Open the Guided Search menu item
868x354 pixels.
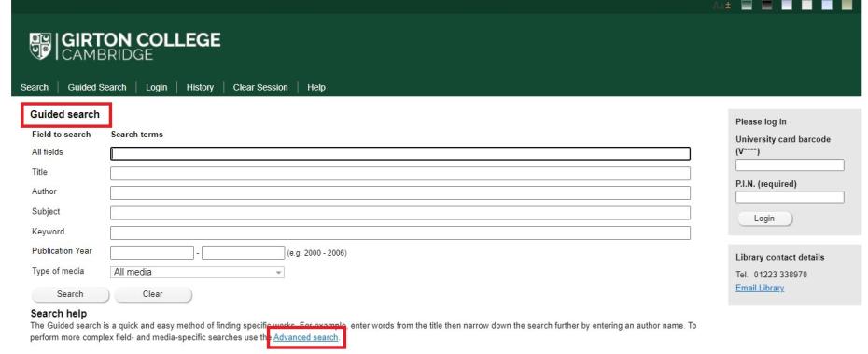coord(97,87)
